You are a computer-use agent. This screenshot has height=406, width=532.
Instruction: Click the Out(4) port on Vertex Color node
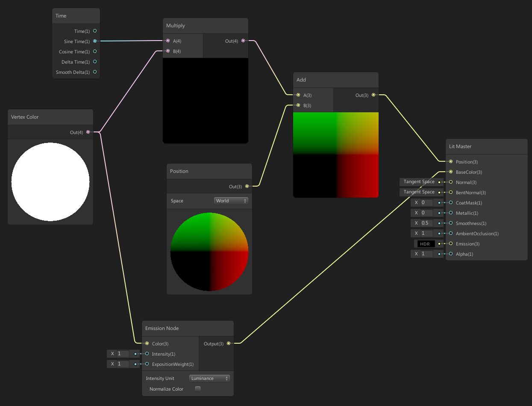(88, 132)
